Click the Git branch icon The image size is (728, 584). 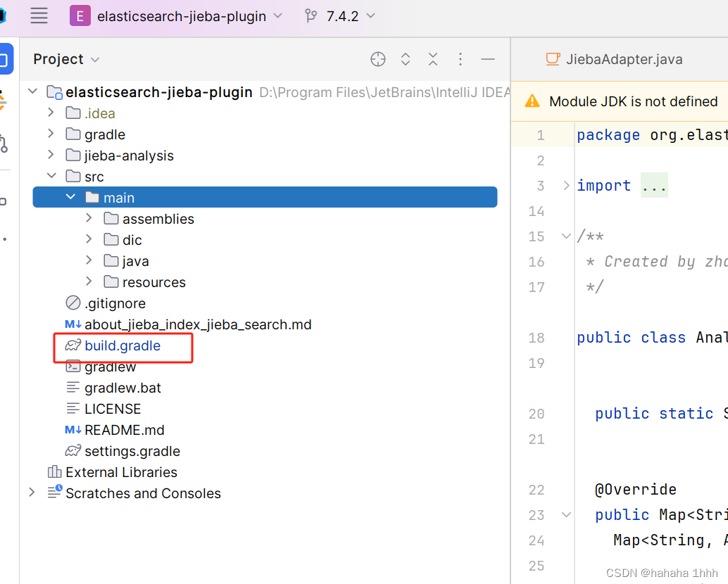click(x=310, y=16)
